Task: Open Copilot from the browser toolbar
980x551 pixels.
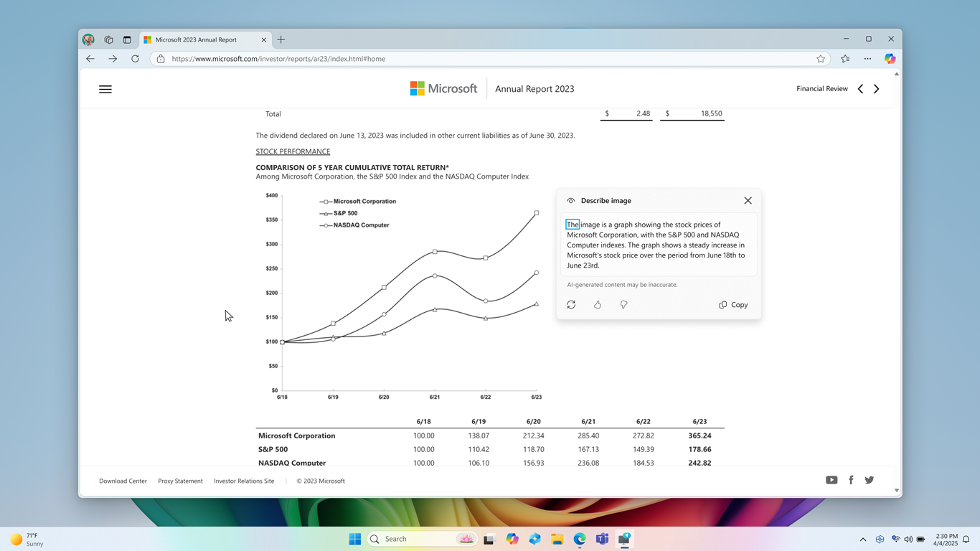Action: (890, 58)
